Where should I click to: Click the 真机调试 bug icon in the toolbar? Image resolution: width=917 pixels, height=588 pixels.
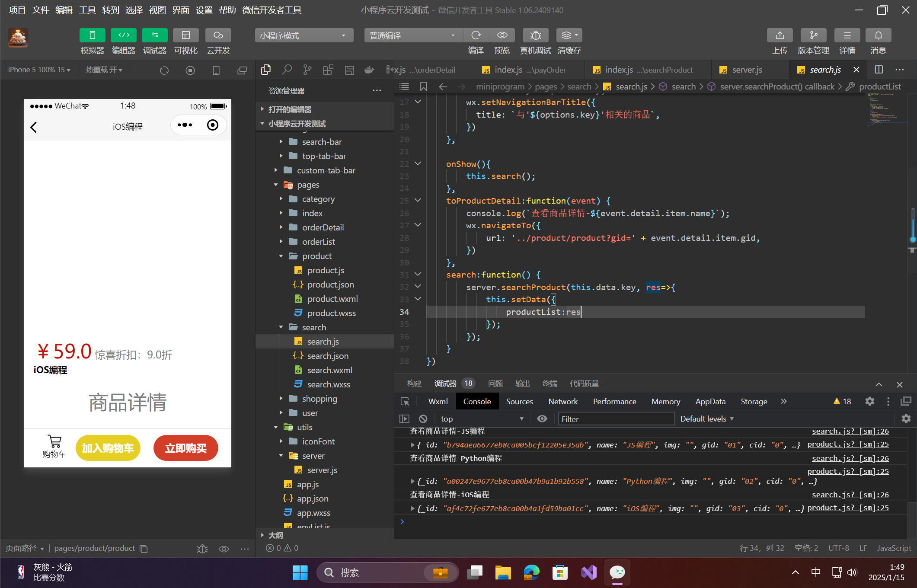[535, 35]
